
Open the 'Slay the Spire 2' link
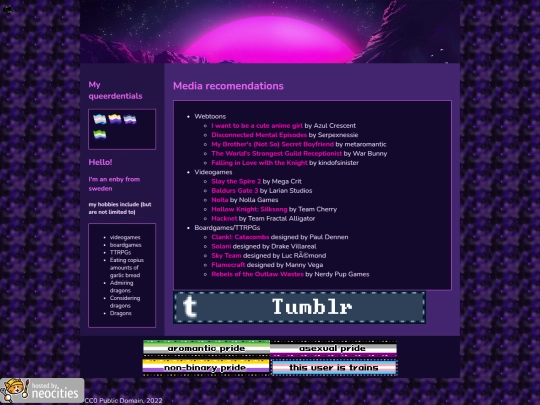point(236,181)
